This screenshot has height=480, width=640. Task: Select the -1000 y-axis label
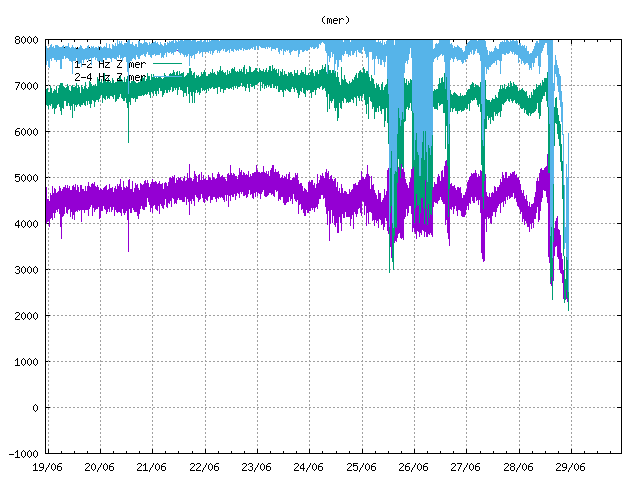point(23,454)
